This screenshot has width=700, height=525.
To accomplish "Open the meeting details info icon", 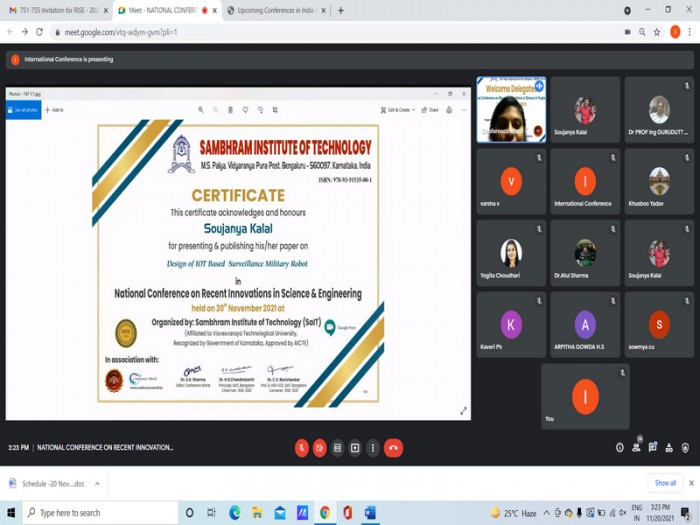I will pos(619,448).
